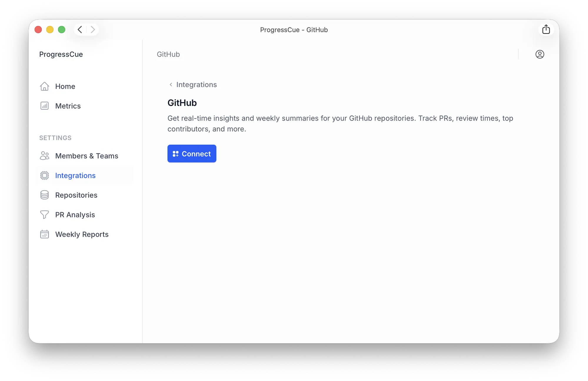This screenshot has width=588, height=381.
Task: Select the Repositories database icon
Action: pyautogui.click(x=44, y=195)
